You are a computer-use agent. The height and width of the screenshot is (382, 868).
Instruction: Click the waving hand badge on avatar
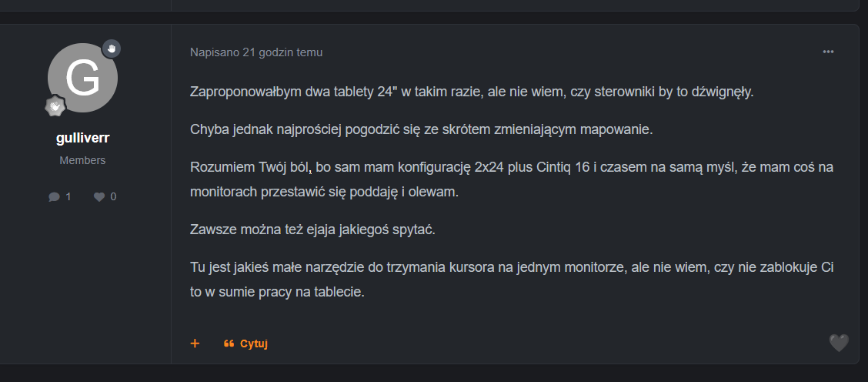point(112,49)
